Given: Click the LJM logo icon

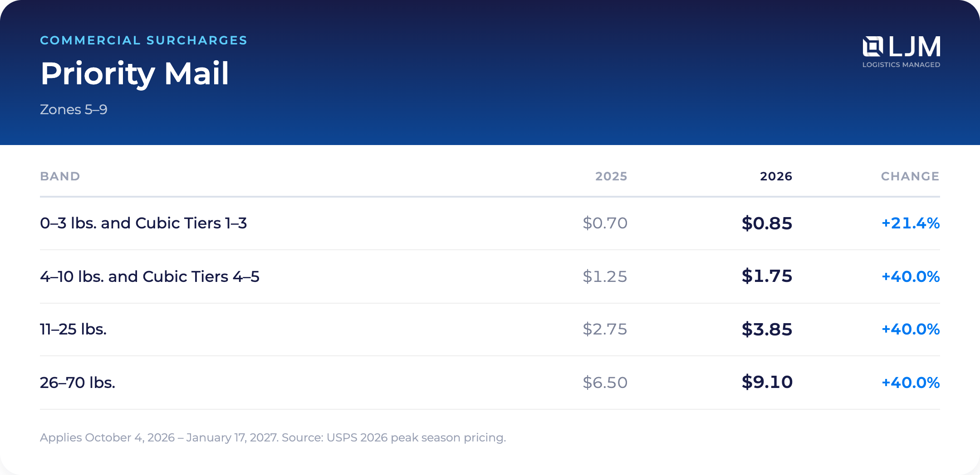Looking at the screenshot, I should (872, 47).
